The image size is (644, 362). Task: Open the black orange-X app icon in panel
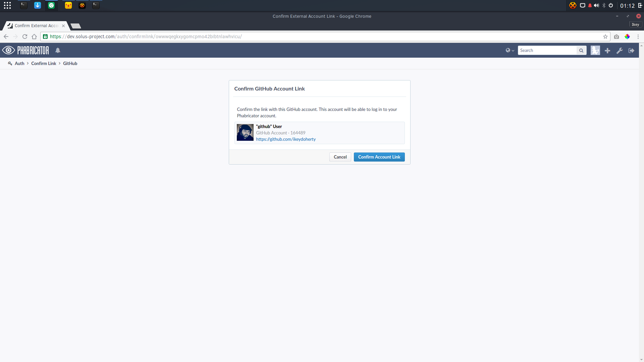click(x=82, y=5)
